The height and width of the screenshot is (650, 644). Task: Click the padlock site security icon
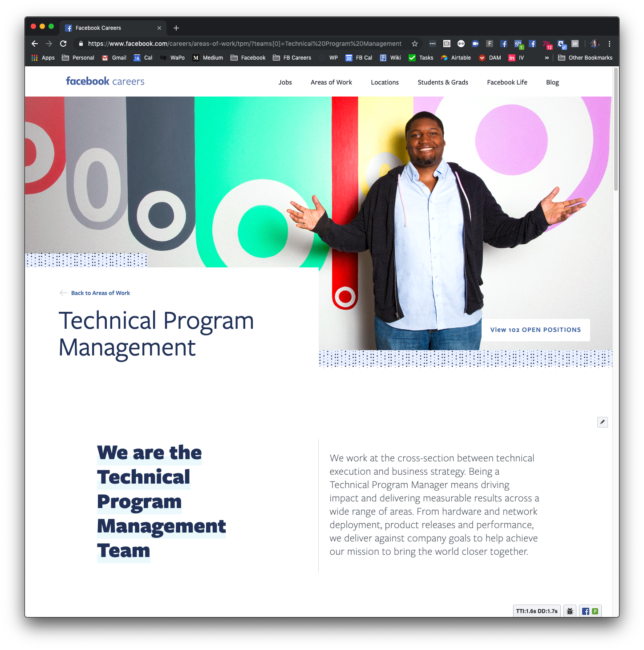click(81, 44)
